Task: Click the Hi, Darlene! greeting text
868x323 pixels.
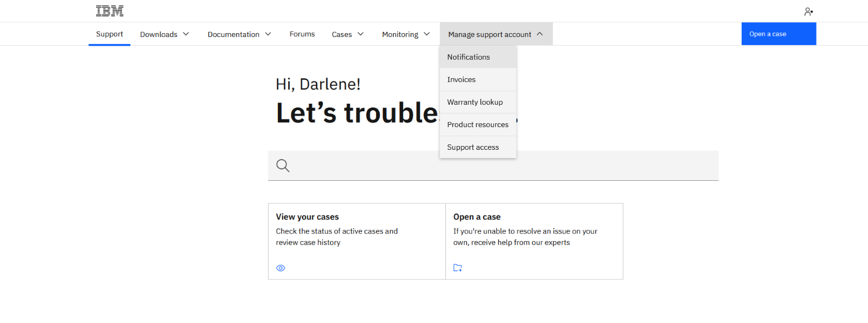Action: point(318,84)
